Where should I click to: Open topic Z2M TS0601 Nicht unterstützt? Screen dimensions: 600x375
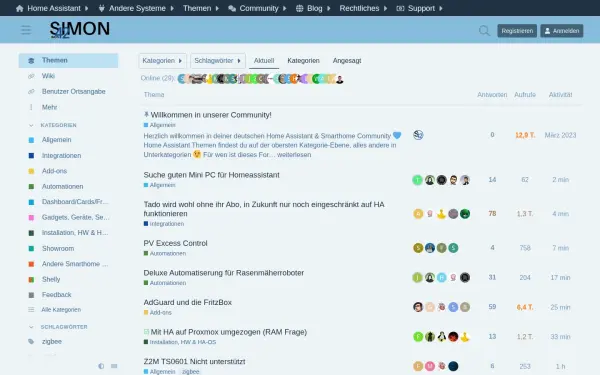[194, 361]
